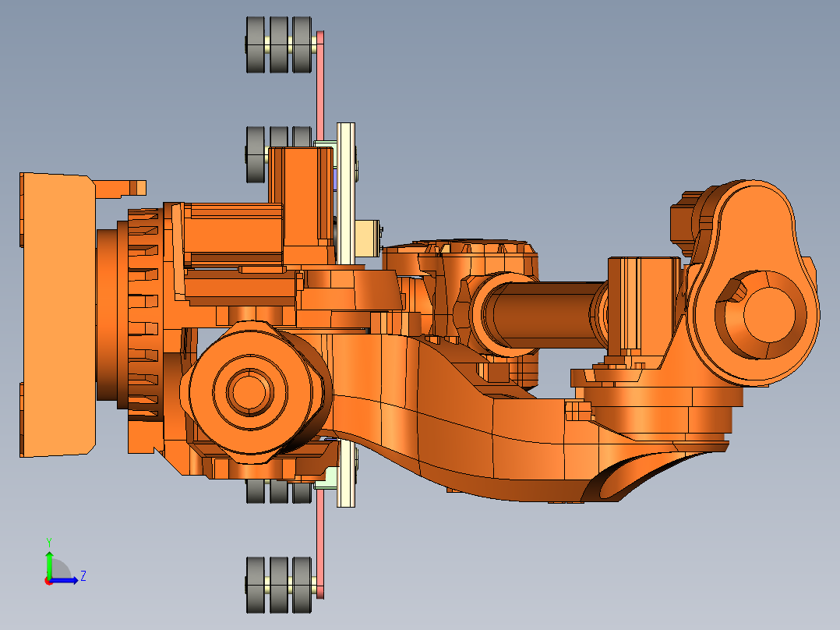Select the topmost group of three gray rollers
Screen dimensions: 840x630
[x=279, y=44]
